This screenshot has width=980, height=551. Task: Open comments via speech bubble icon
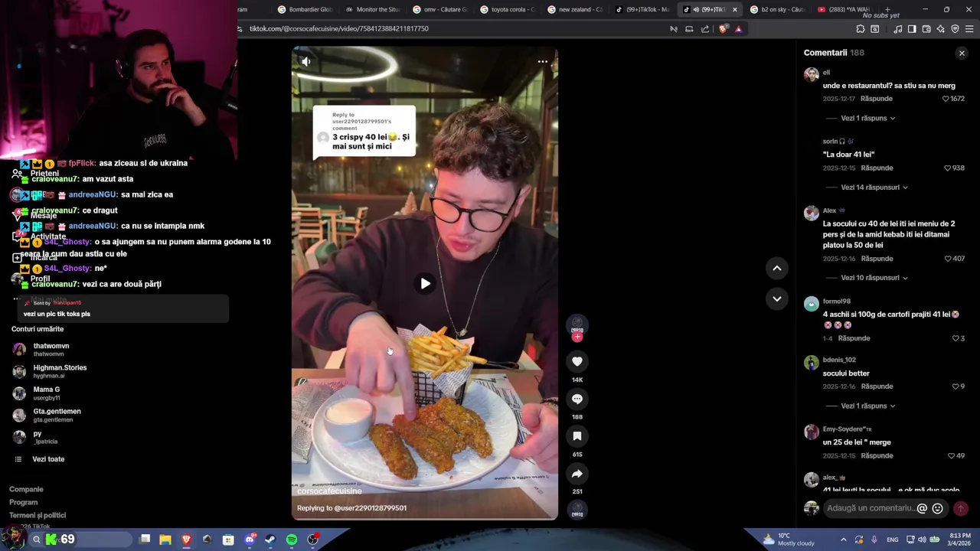pyautogui.click(x=577, y=399)
